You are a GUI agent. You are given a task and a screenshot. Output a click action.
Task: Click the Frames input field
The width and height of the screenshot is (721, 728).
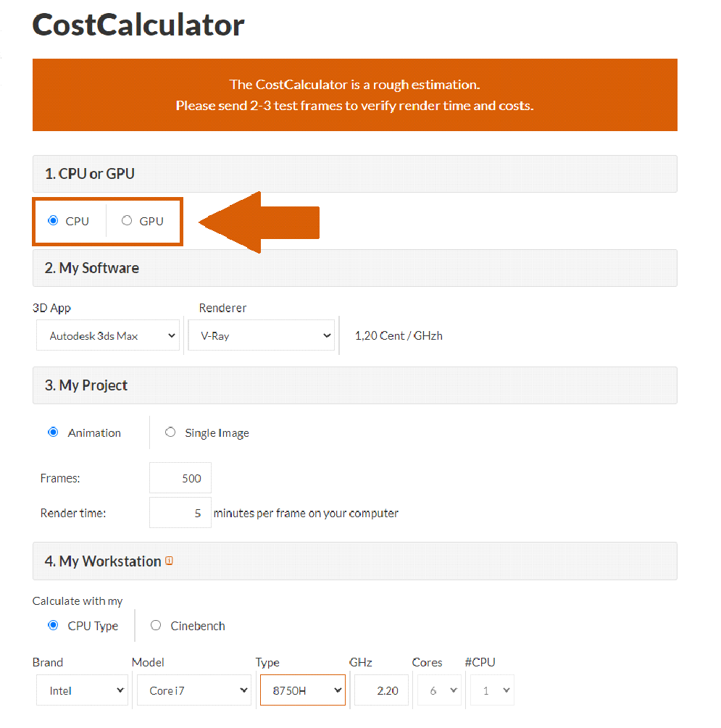click(x=180, y=478)
